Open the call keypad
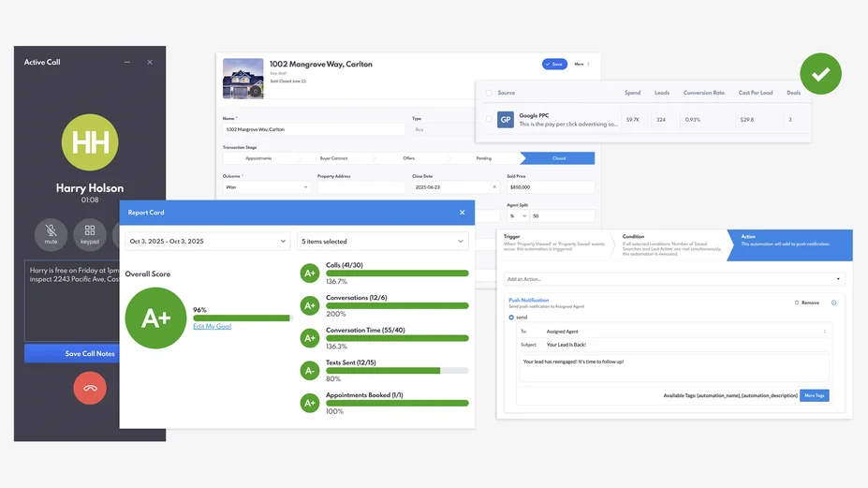 coord(90,232)
